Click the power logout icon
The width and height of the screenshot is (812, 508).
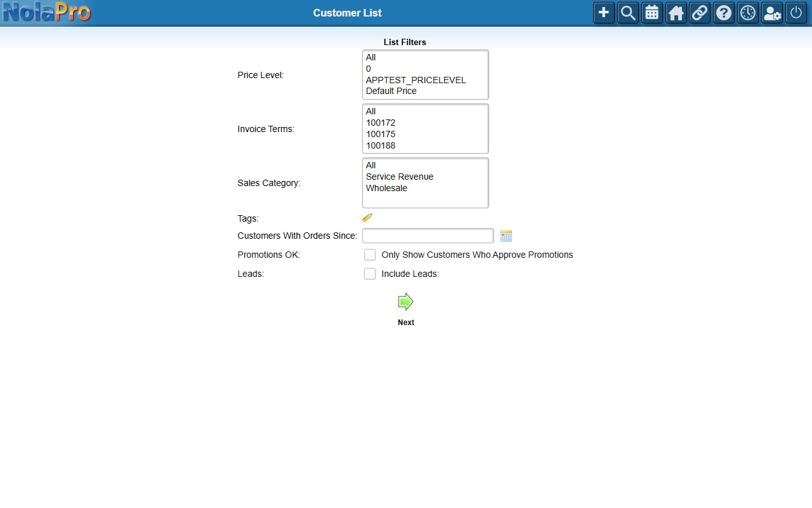tap(796, 13)
